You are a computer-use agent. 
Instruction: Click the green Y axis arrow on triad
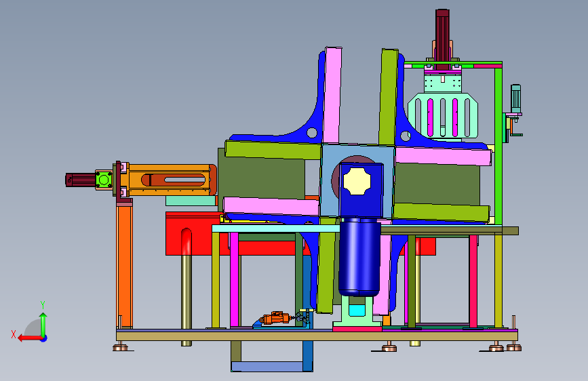coord(43,325)
